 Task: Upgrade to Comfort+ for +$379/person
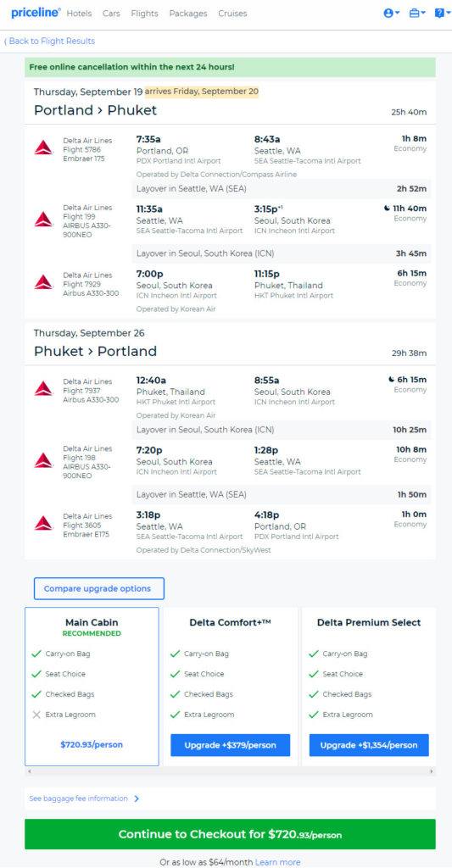pos(231,745)
